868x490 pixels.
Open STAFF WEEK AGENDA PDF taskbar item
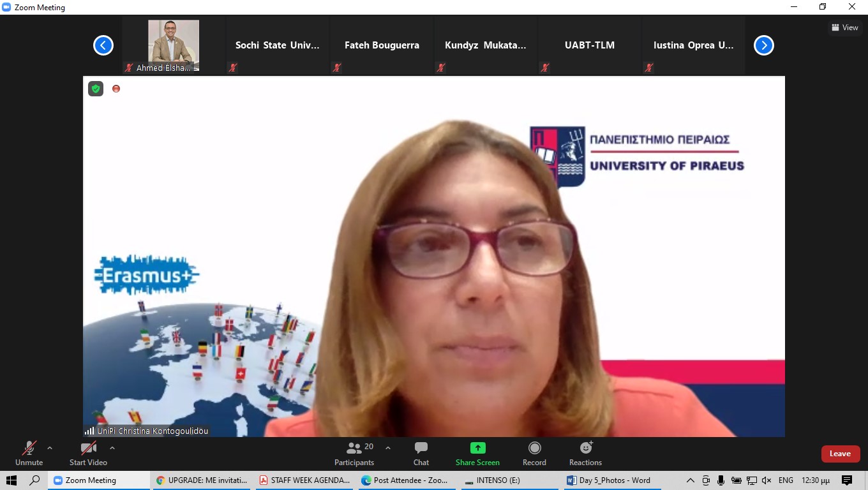click(305, 480)
